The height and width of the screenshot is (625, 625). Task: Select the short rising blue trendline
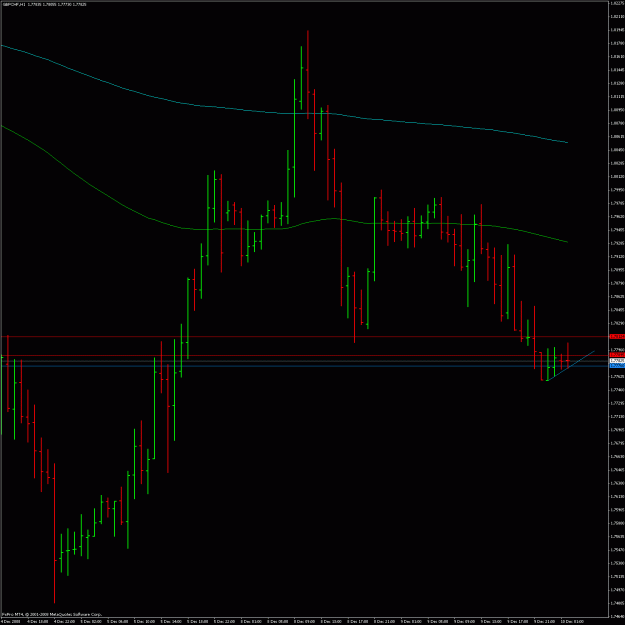571,366
